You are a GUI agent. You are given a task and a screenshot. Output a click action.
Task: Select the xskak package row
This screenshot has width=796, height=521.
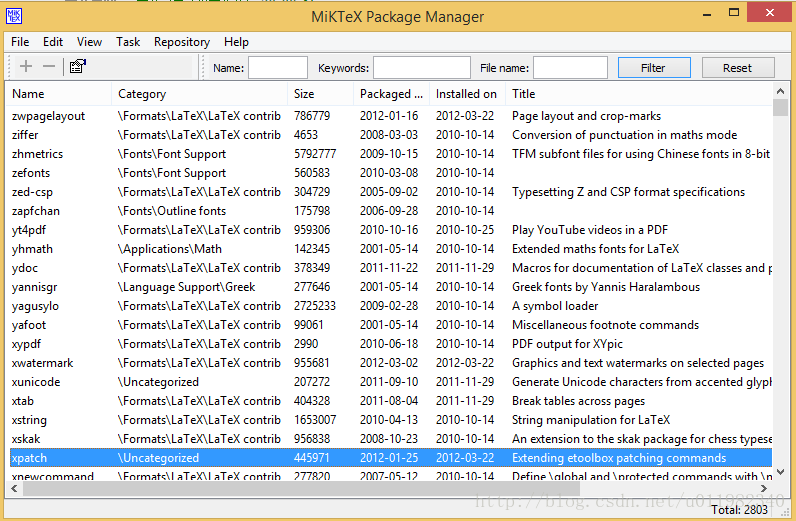(x=391, y=439)
